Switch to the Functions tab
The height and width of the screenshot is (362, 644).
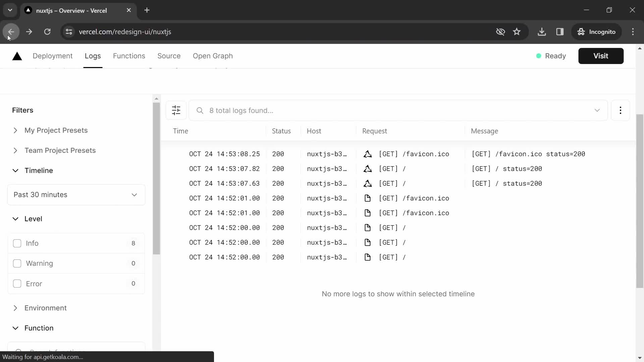pos(129,56)
